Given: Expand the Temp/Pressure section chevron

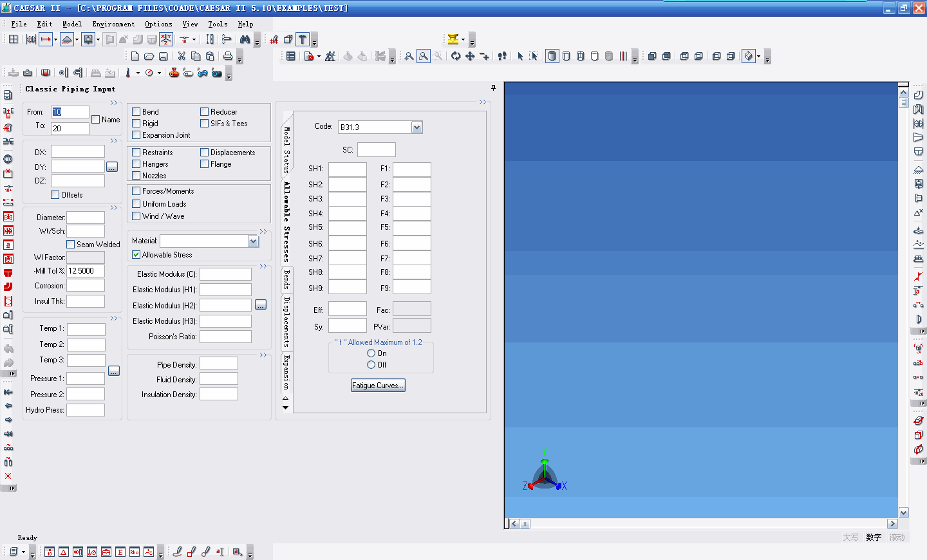Looking at the screenshot, I should (114, 318).
